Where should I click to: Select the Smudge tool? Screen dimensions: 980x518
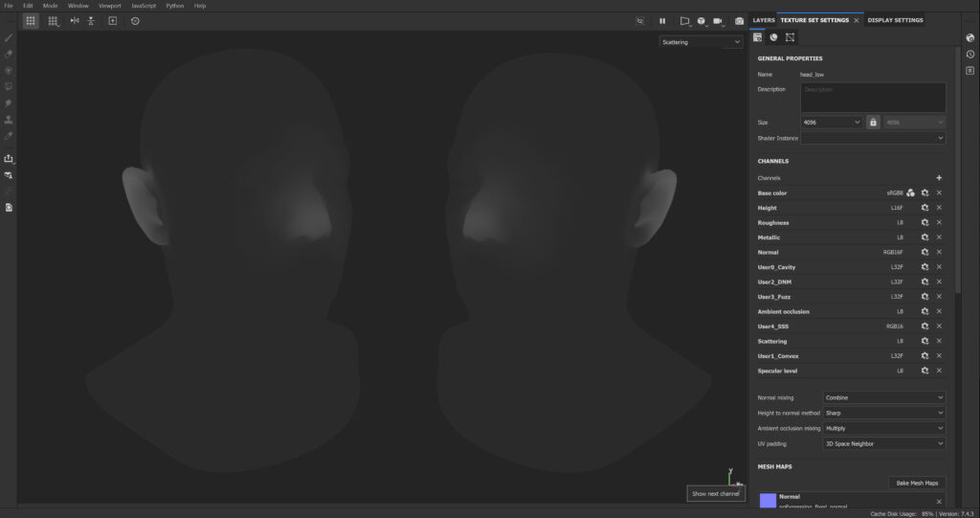(x=9, y=103)
